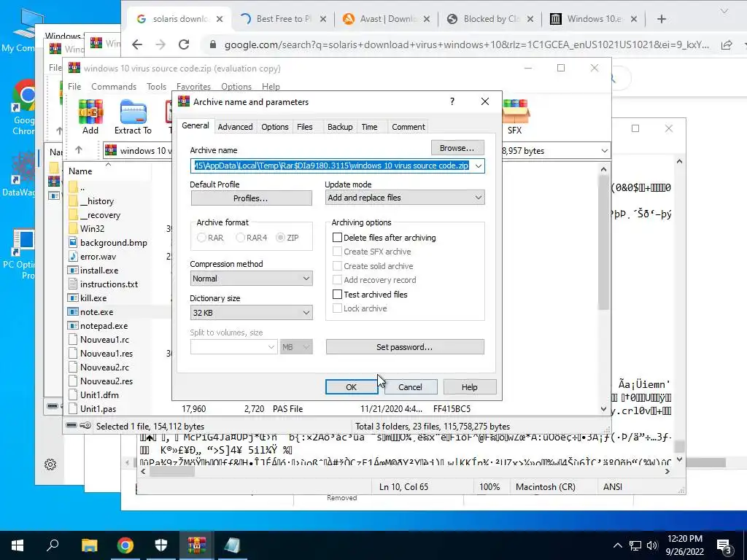
Task: Open Chrome from taskbar
Action: pyautogui.click(x=125, y=545)
